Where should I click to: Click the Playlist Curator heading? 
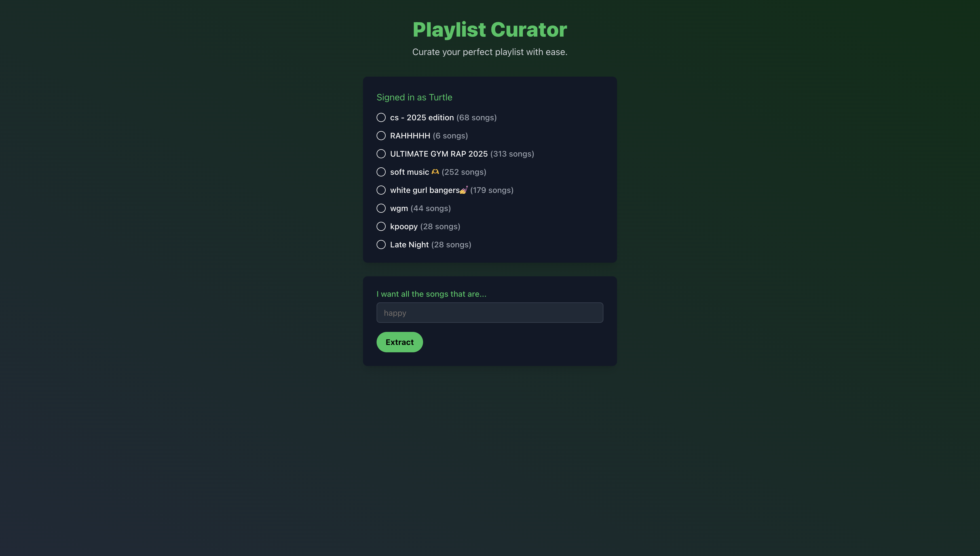click(490, 30)
